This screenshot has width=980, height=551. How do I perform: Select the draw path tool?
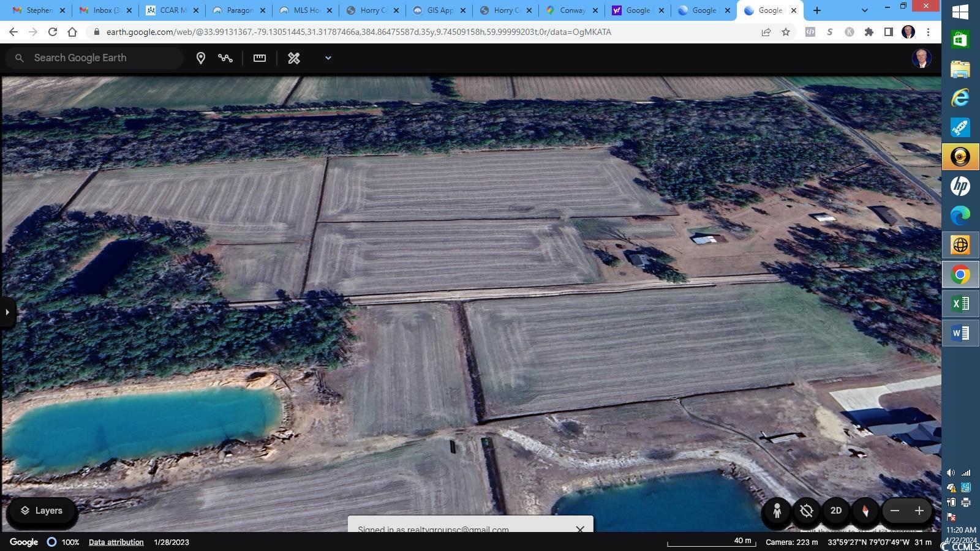click(225, 58)
